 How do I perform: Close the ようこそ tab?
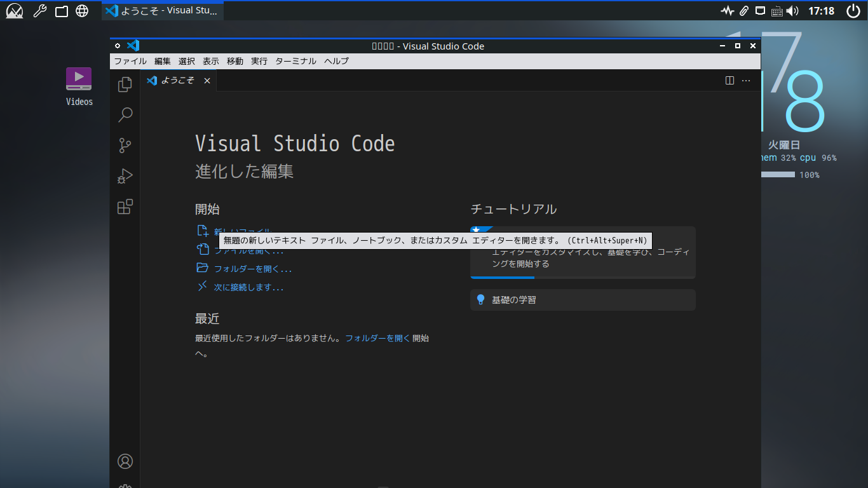(207, 81)
